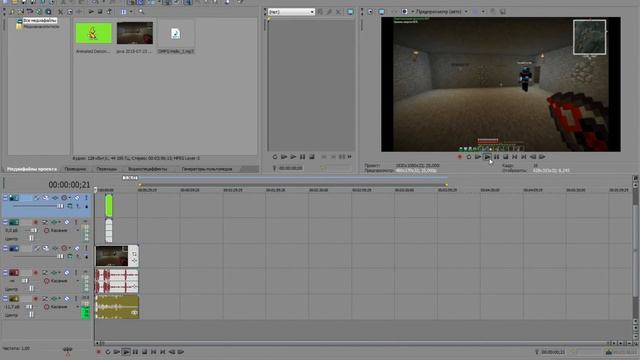Open automation dropdown Касание on red audio track

(62, 281)
